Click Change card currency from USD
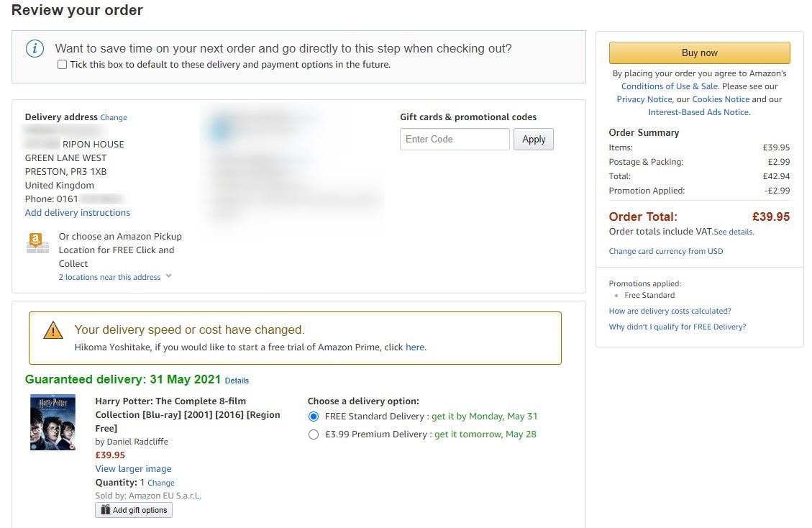Viewport: 812px width, 528px height. (x=666, y=251)
